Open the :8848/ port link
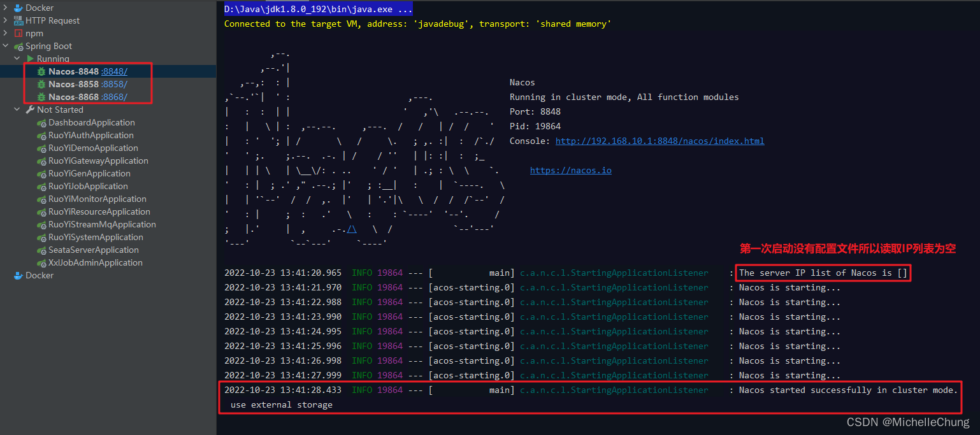 click(x=114, y=71)
